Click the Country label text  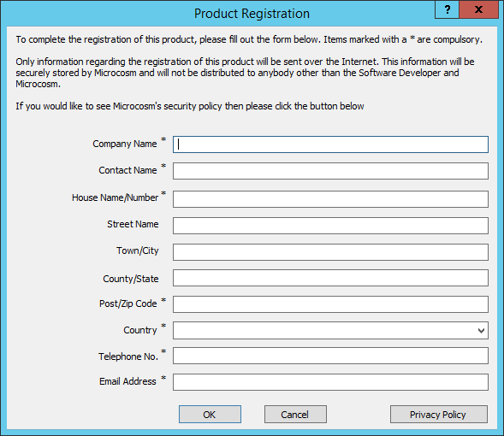tap(140, 330)
